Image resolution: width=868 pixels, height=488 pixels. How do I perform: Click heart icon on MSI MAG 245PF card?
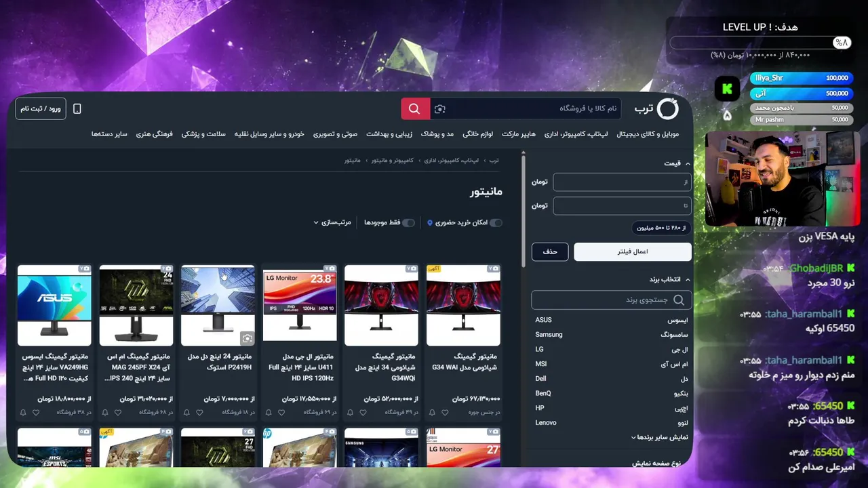118,412
